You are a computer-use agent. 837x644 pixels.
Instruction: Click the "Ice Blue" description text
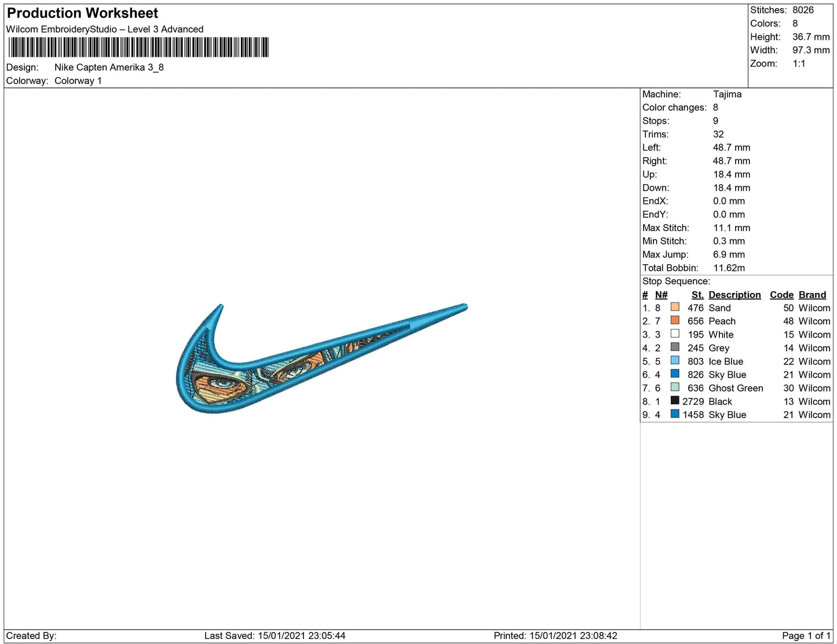click(726, 361)
